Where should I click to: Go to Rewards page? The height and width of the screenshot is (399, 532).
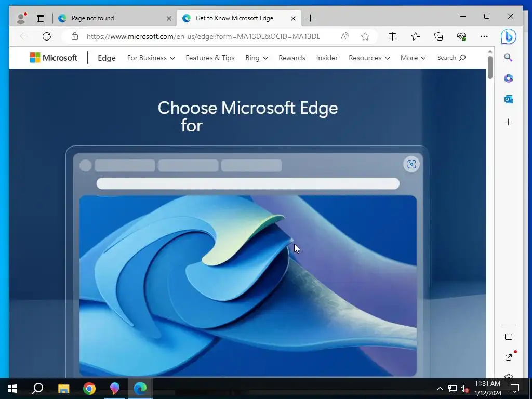[292, 58]
